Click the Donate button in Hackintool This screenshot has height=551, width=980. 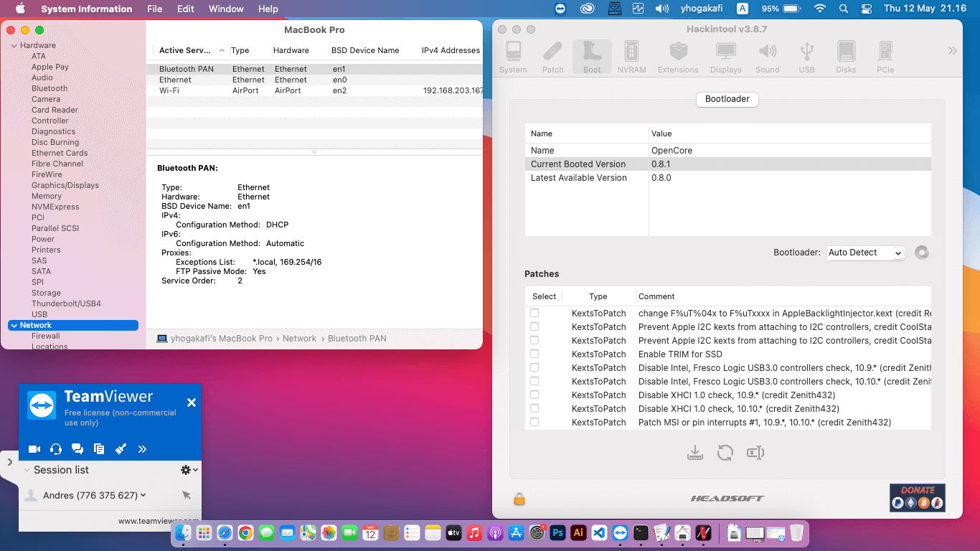tap(917, 498)
